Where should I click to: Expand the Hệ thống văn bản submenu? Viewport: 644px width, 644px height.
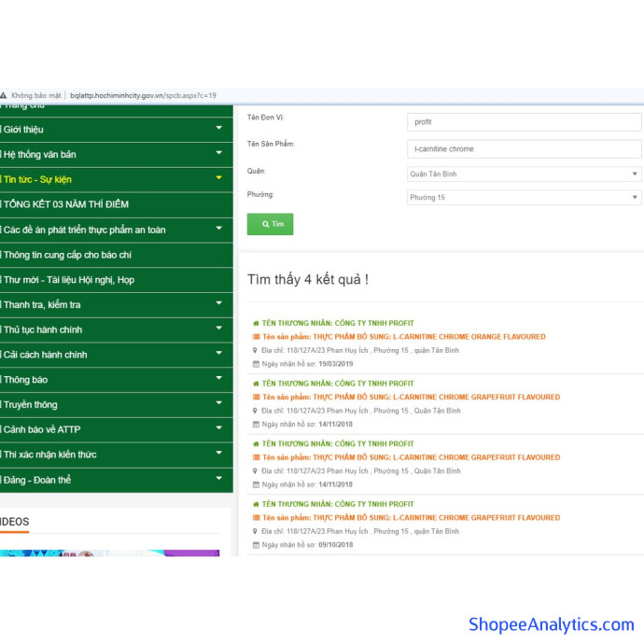pos(218,154)
